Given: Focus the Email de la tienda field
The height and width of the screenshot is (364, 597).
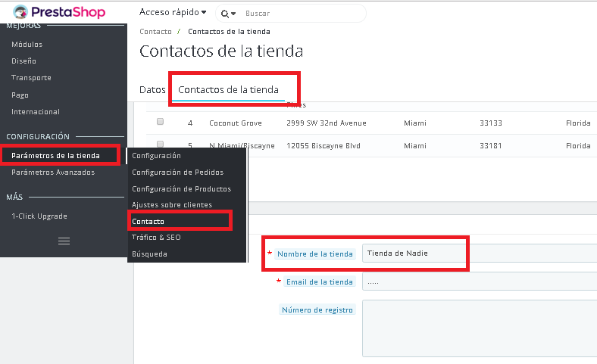Looking at the screenshot, I should [x=477, y=282].
